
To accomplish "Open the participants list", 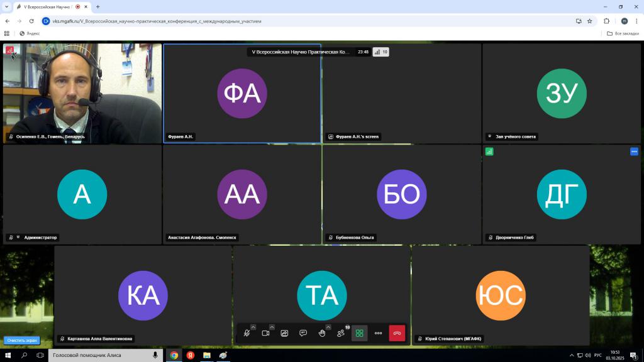I will tap(340, 333).
